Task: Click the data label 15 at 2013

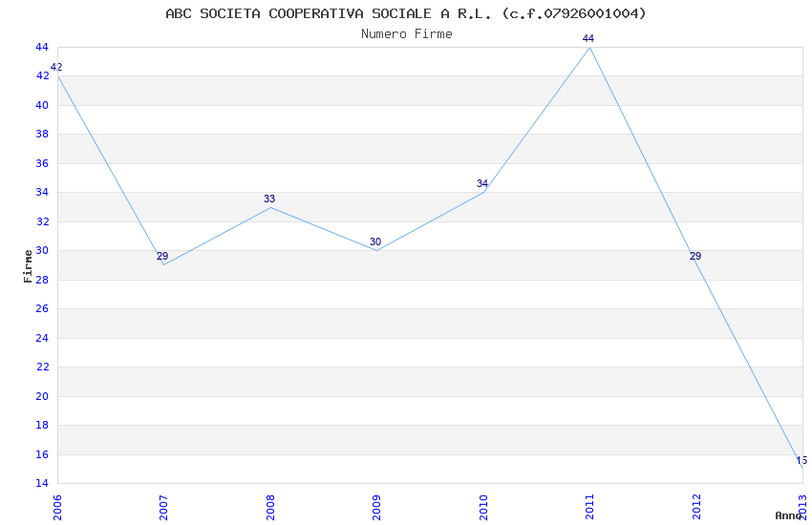Action: pos(801,460)
